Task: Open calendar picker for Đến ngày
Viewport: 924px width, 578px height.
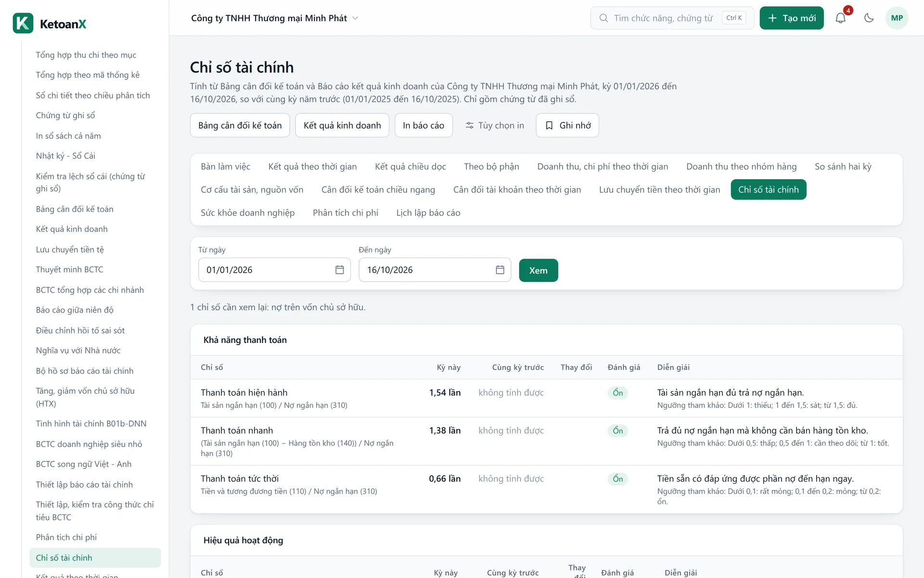Action: coord(500,270)
